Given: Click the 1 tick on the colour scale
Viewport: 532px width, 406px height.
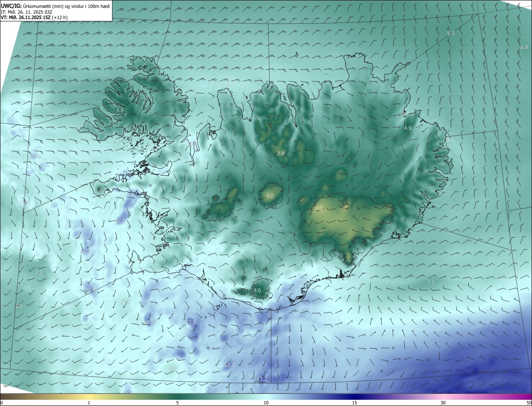Looking at the screenshot, I should (x=89, y=403).
